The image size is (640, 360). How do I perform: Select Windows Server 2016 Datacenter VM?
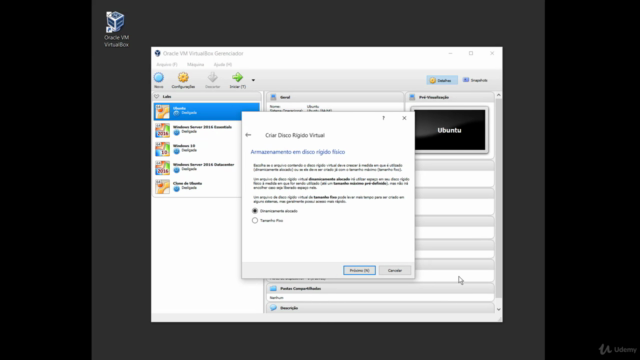click(x=198, y=167)
